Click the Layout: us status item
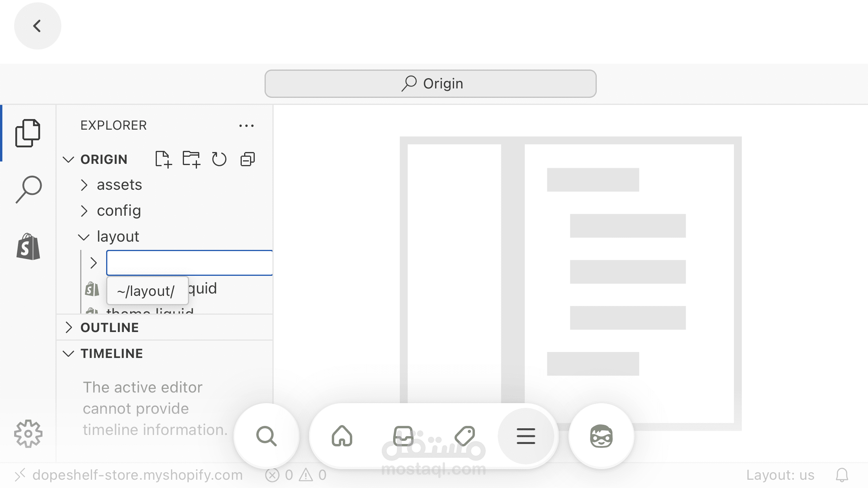 [780, 475]
